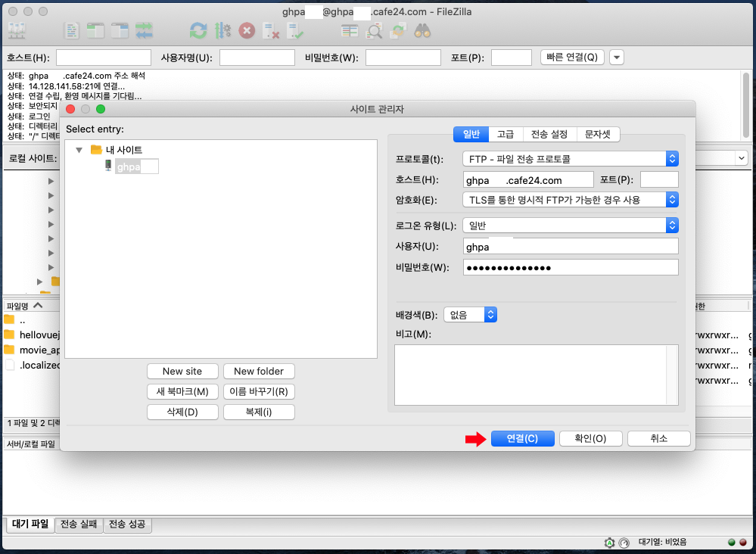The width and height of the screenshot is (756, 554).
Task: Open the 대기 파일 queue tab
Action: [30, 524]
